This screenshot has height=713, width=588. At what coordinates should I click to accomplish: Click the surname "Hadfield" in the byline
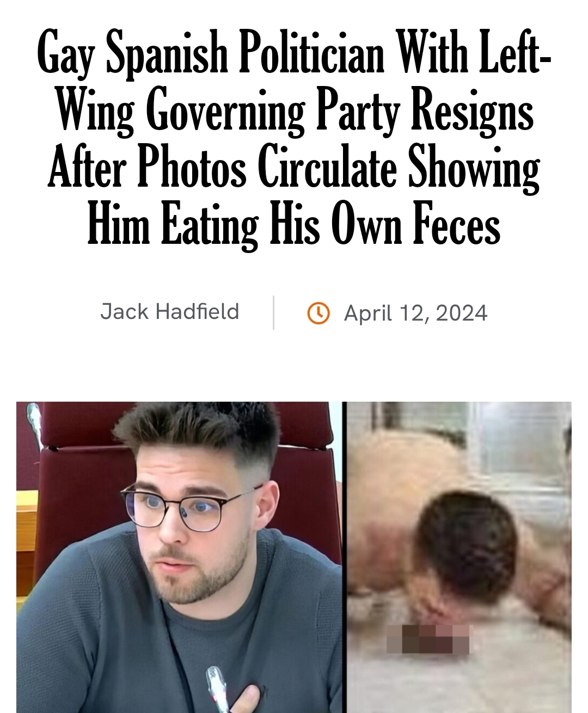point(197,312)
